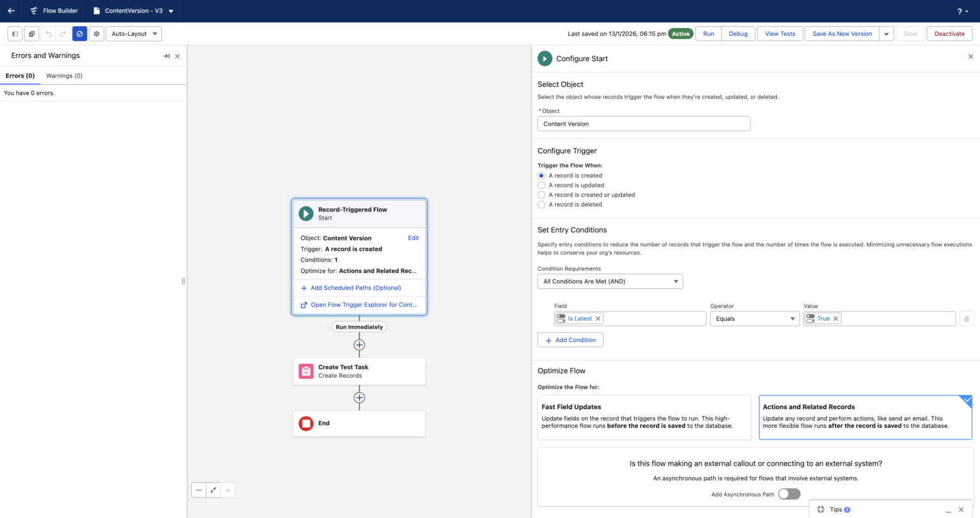The image size is (980, 518).
Task: Click View Tests button
Action: 780,34
